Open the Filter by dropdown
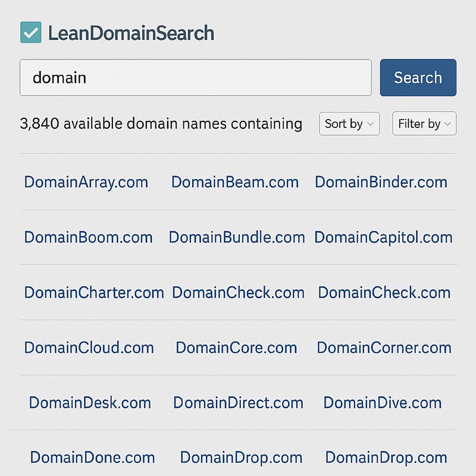476x476 pixels. click(424, 124)
